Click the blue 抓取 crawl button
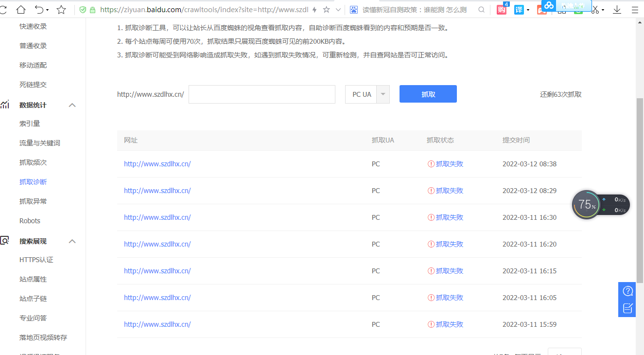 click(x=428, y=93)
